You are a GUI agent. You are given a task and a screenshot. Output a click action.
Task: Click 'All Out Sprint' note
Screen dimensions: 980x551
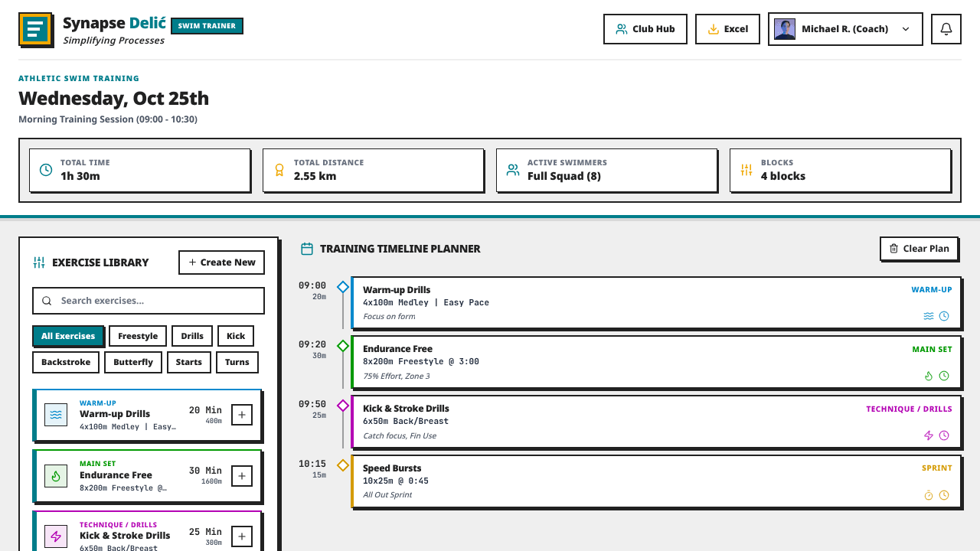[387, 495]
